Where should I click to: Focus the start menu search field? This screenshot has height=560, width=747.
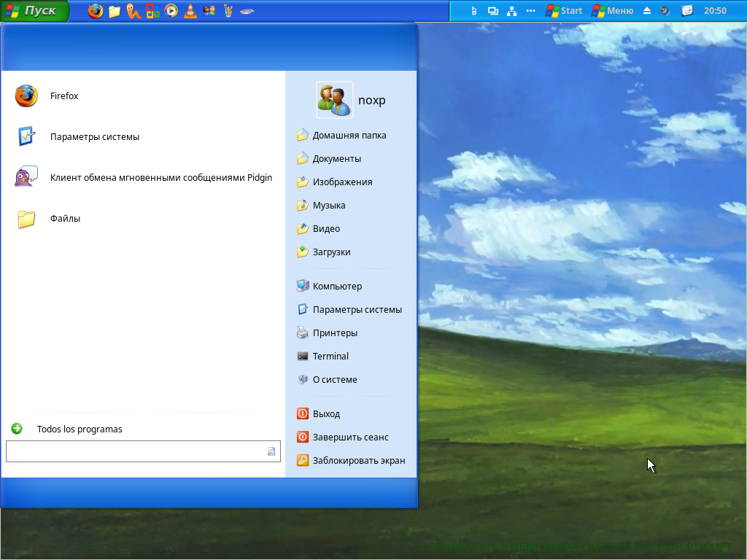click(143, 451)
